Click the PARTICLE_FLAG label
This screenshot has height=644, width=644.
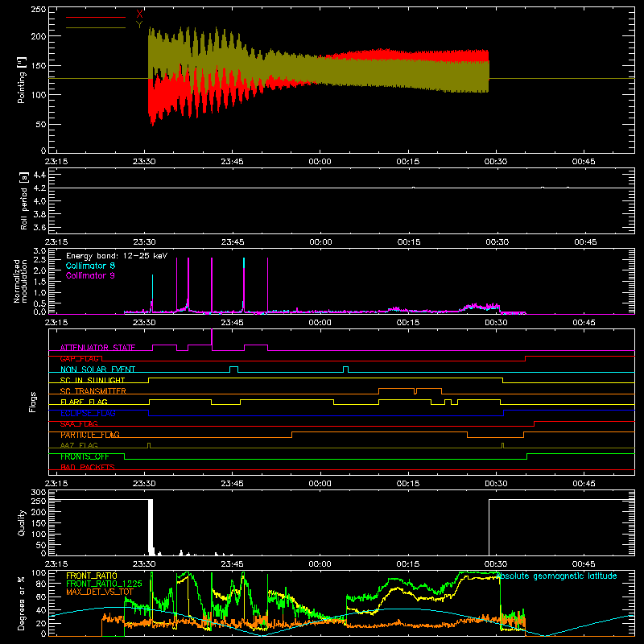pos(90,435)
